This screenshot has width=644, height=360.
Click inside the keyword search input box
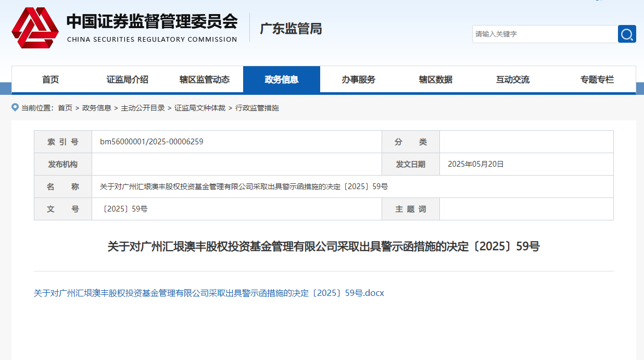pyautogui.click(x=541, y=33)
